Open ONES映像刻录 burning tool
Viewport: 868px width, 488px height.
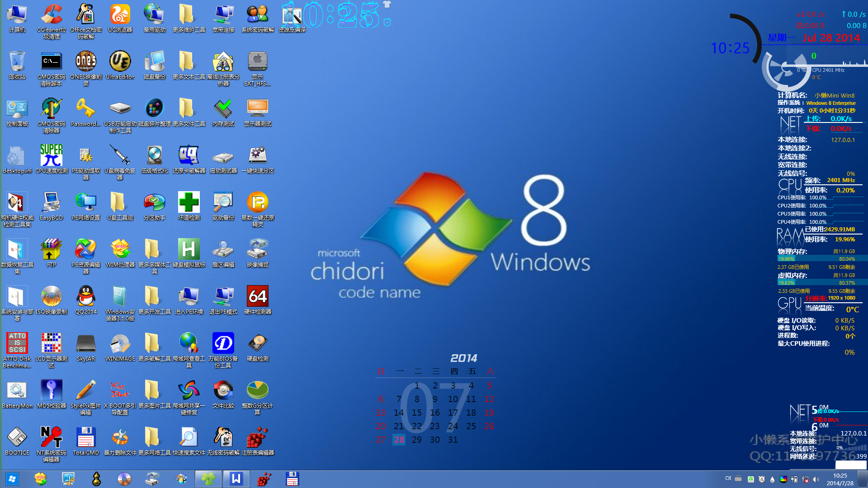tap(86, 68)
